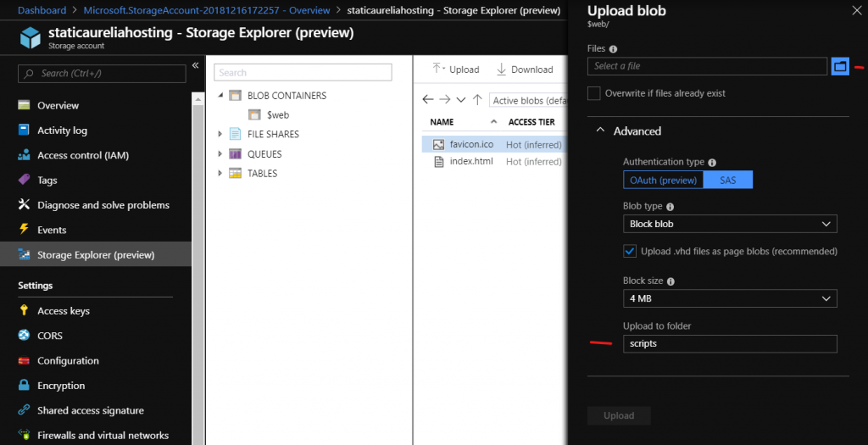Select the $web blob container
The image size is (868, 445).
click(x=277, y=114)
